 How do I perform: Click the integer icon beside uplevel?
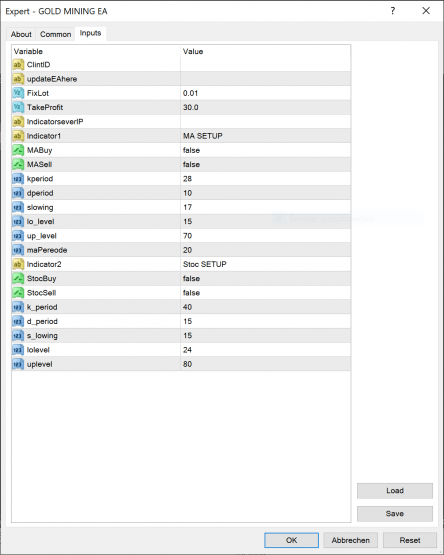tap(18, 364)
